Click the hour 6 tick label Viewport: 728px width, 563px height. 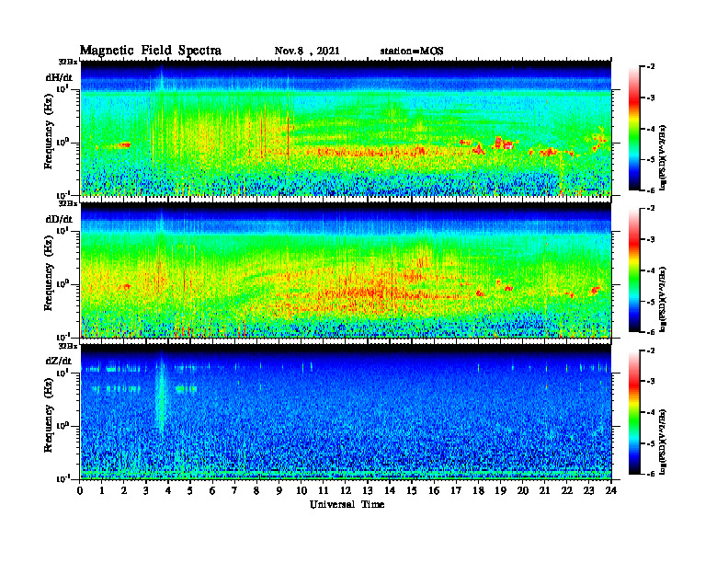coord(212,490)
